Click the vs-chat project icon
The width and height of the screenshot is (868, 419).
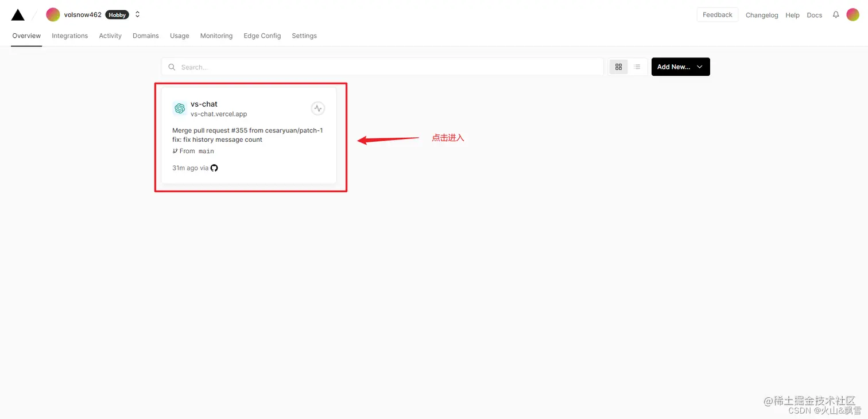(180, 108)
